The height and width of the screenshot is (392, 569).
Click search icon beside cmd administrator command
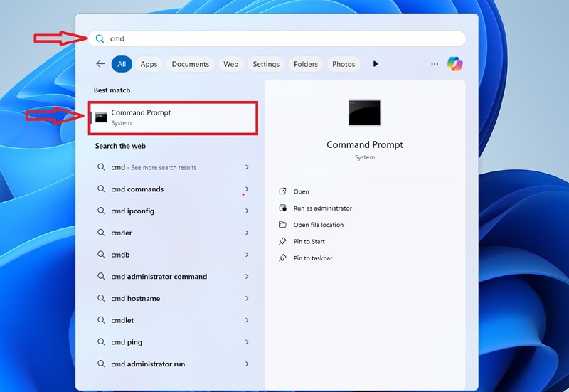(101, 277)
